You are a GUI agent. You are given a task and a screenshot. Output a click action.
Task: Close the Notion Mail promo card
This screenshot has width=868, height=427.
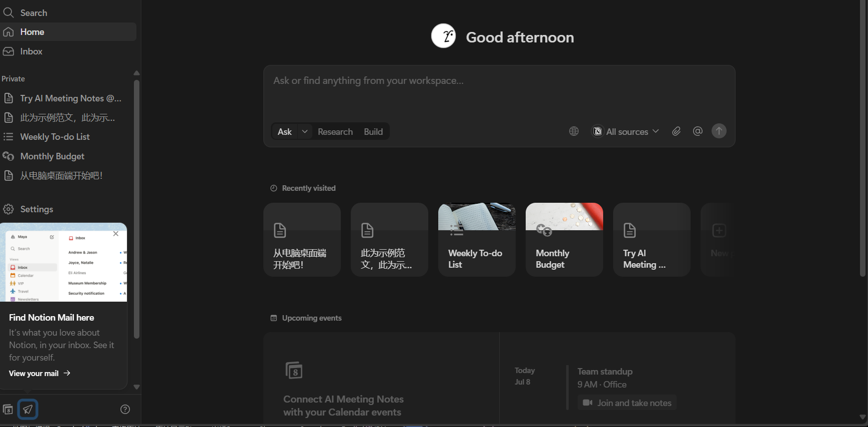116,234
